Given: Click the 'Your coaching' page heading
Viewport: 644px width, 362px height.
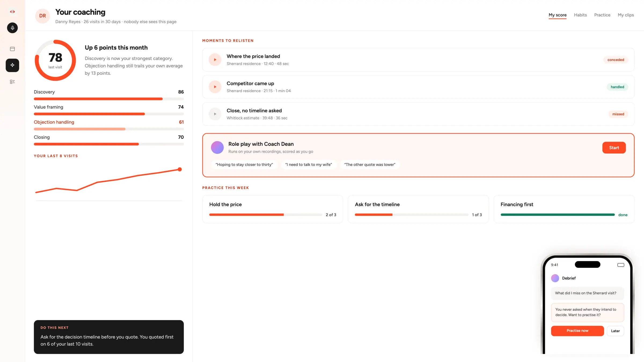Looking at the screenshot, I should pos(80,12).
